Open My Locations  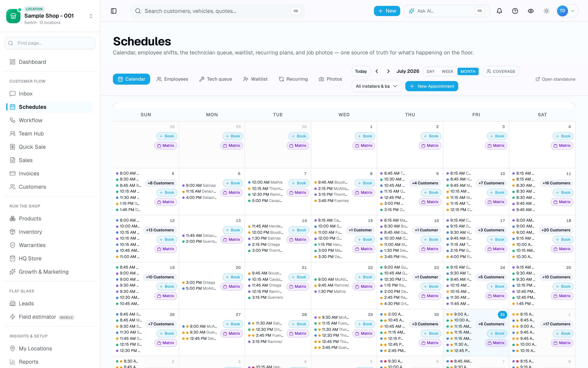50,349
